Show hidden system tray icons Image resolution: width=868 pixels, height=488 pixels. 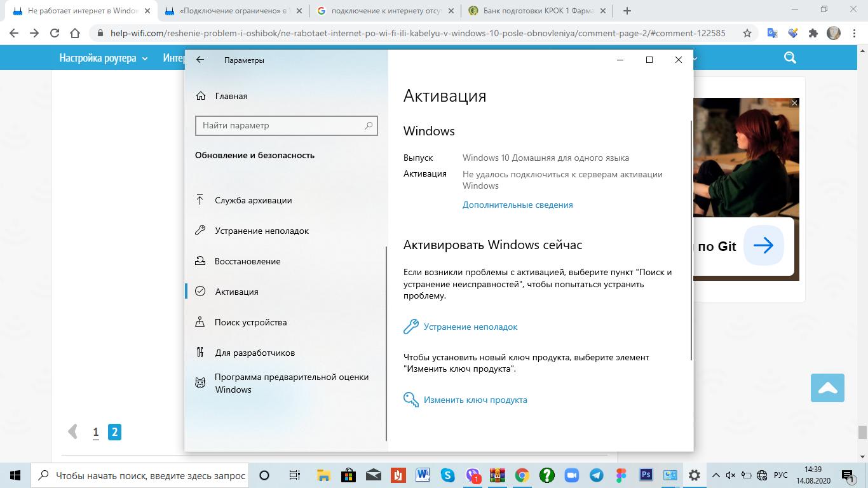(715, 475)
